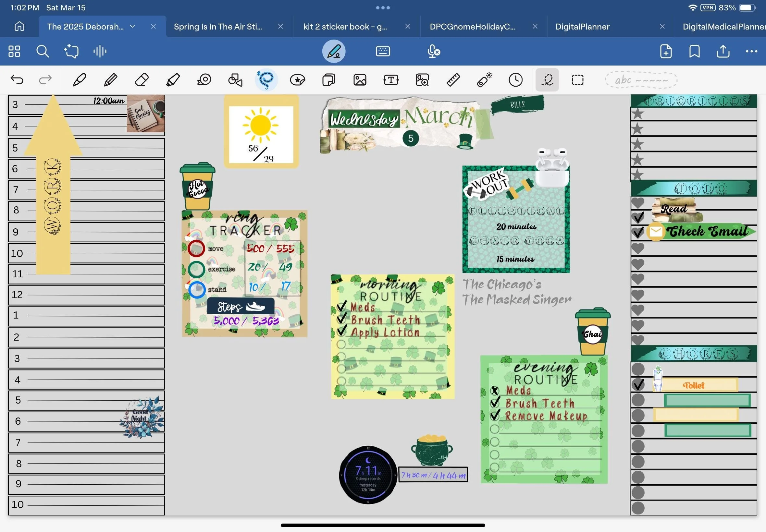The image size is (766, 532).
Task: Select the Eraser tool
Action: 142,80
